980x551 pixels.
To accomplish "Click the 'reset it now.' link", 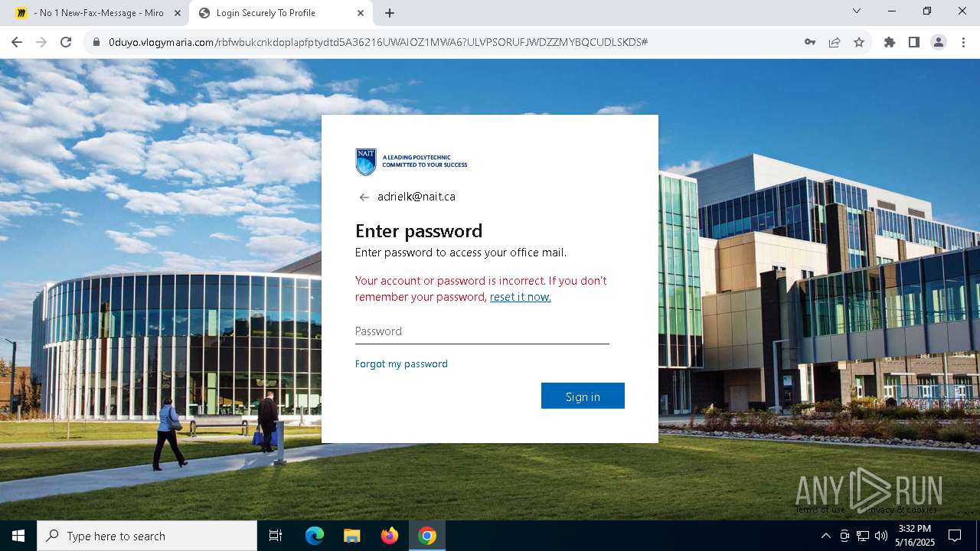I will (521, 297).
